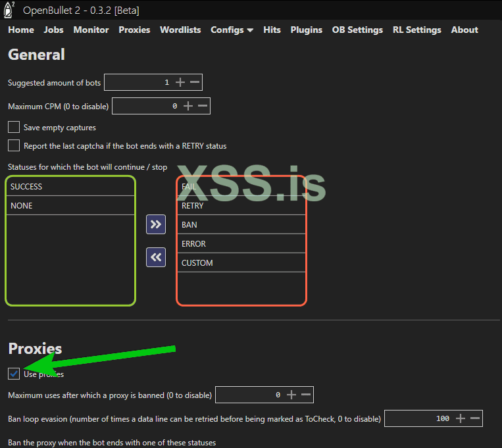Screen dimensions: 502x448
Task: Open the Wordlists page
Action: pos(180,30)
